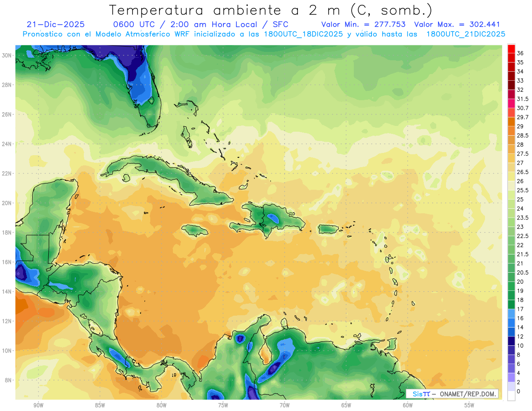This screenshot has width=532, height=411.
Task: Click colorbar label '27'
Action: tap(520, 163)
